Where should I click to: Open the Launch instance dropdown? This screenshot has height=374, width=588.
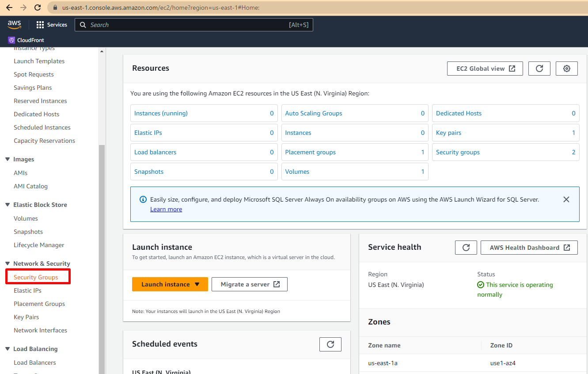click(197, 284)
